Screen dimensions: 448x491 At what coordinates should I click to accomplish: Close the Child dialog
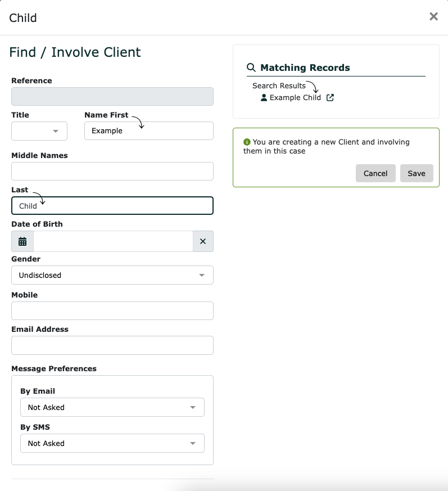433,16
